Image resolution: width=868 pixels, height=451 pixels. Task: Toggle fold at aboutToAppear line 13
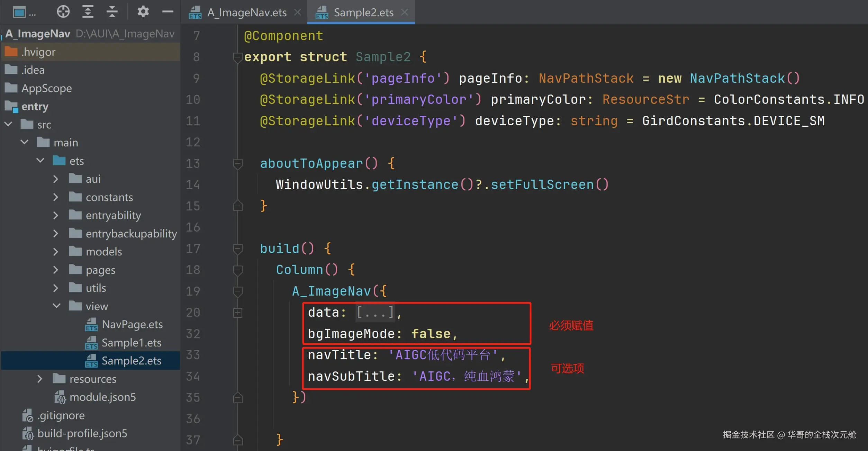238,163
